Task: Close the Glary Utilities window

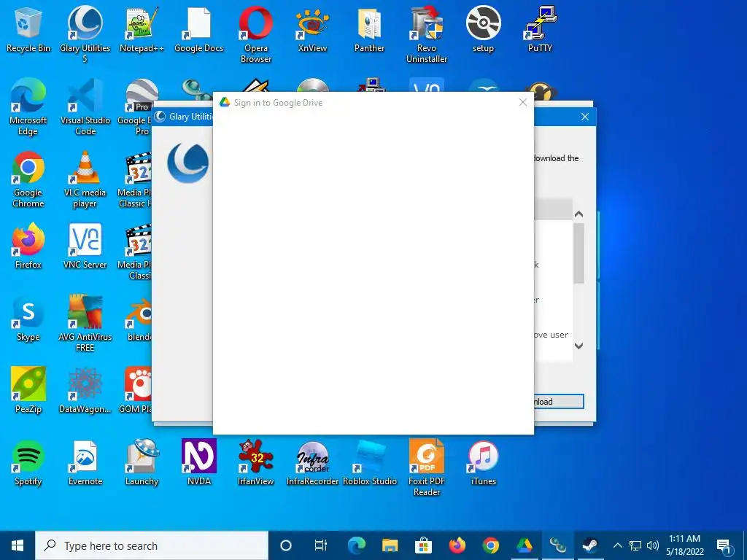Action: click(x=585, y=117)
